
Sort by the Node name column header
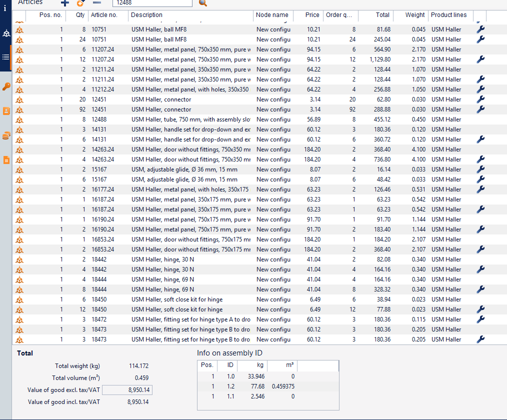273,15
